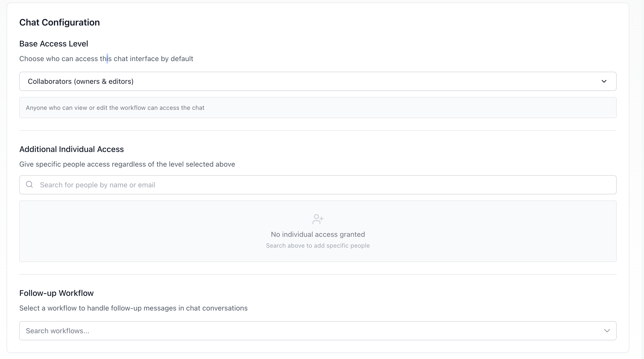
Task: Click the Chat Configuration heading
Action: (x=59, y=22)
